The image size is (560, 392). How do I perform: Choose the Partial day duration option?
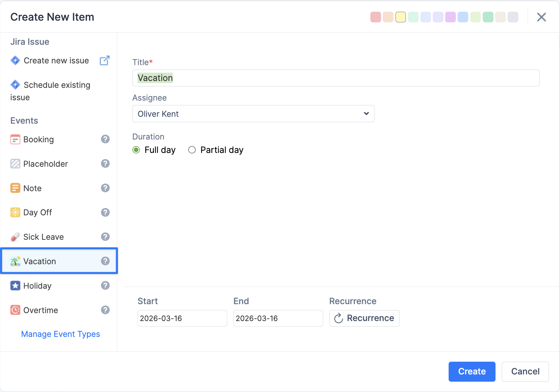(x=192, y=150)
